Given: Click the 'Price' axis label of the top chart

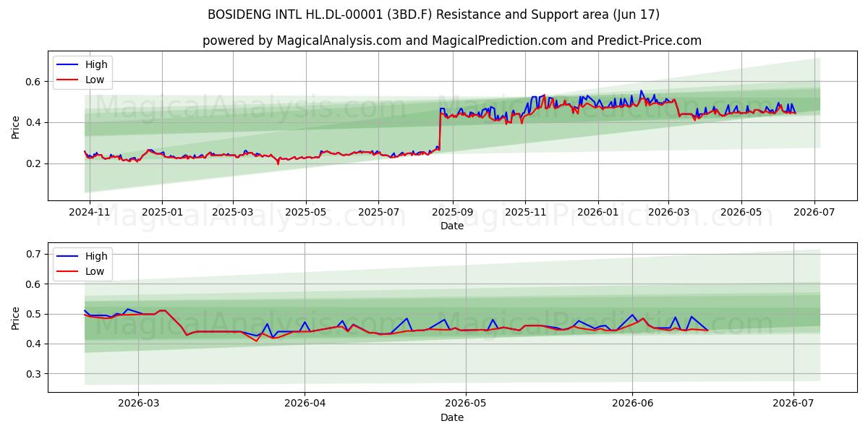Looking at the screenshot, I should 16,126.
